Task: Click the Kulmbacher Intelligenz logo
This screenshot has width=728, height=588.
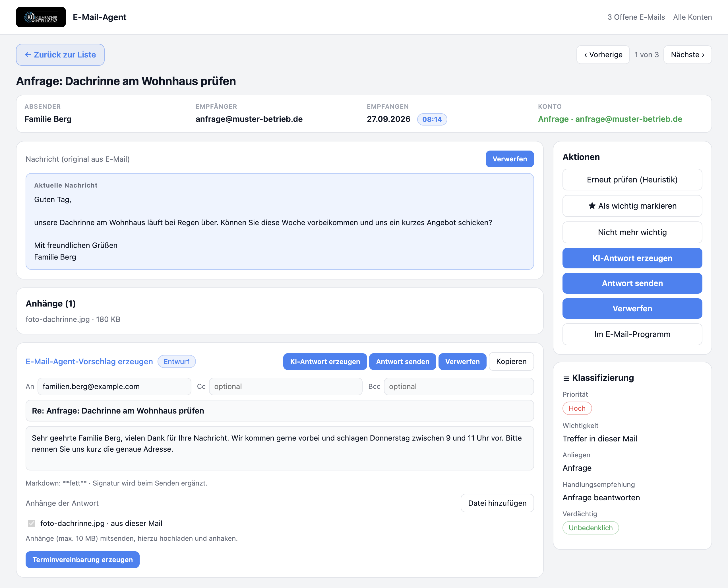Action: [x=41, y=17]
